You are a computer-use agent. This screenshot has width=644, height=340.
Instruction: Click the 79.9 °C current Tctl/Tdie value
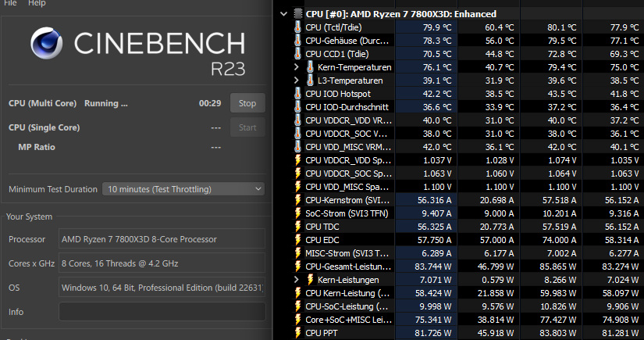coord(437,27)
